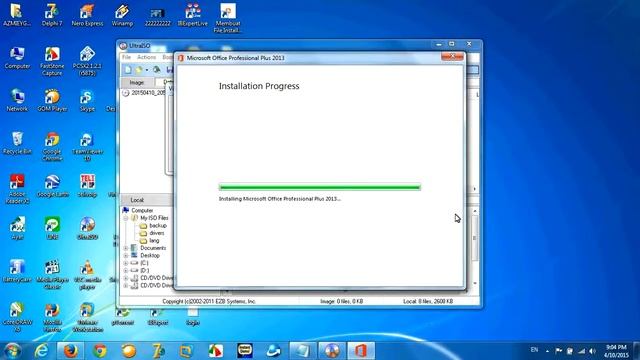640x360 pixels.
Task: Open the Actions menu in UltraISO
Action: click(x=146, y=57)
